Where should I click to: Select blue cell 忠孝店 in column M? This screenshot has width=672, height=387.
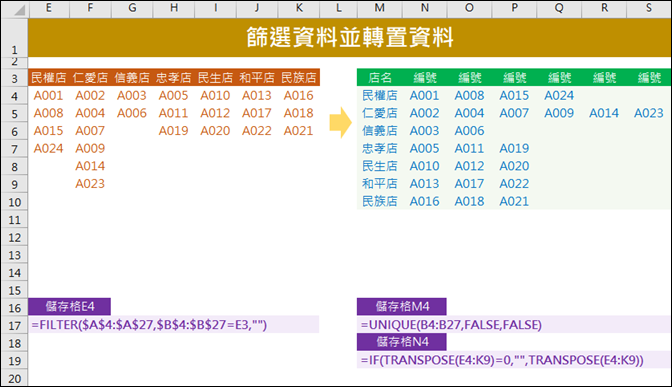(x=380, y=148)
